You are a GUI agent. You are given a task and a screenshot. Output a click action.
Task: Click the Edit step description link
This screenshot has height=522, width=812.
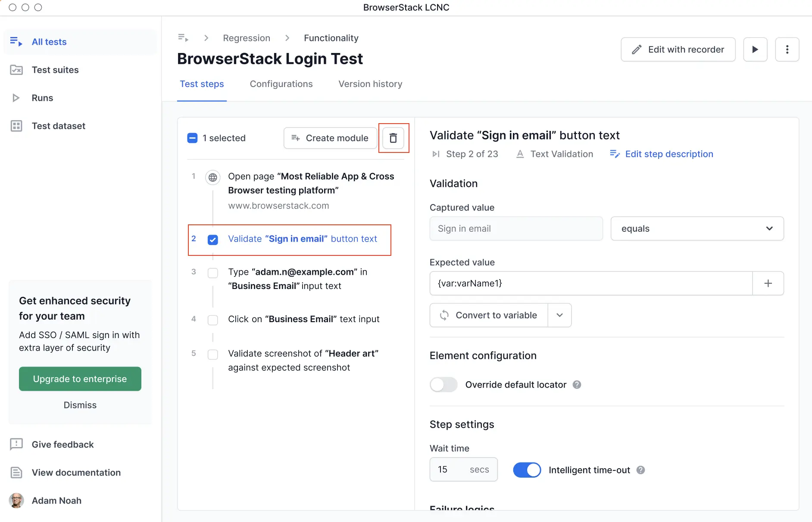(x=668, y=154)
